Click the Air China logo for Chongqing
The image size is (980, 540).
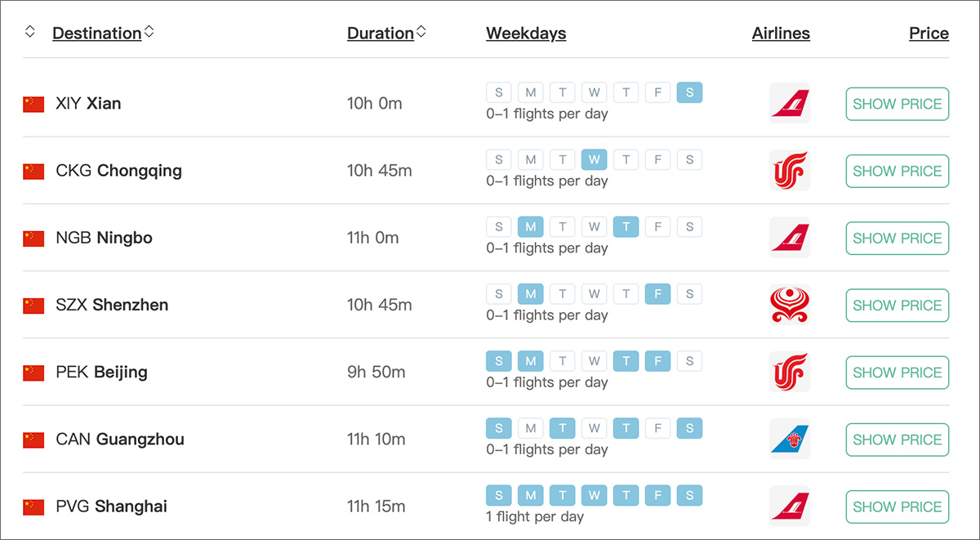[x=790, y=171]
